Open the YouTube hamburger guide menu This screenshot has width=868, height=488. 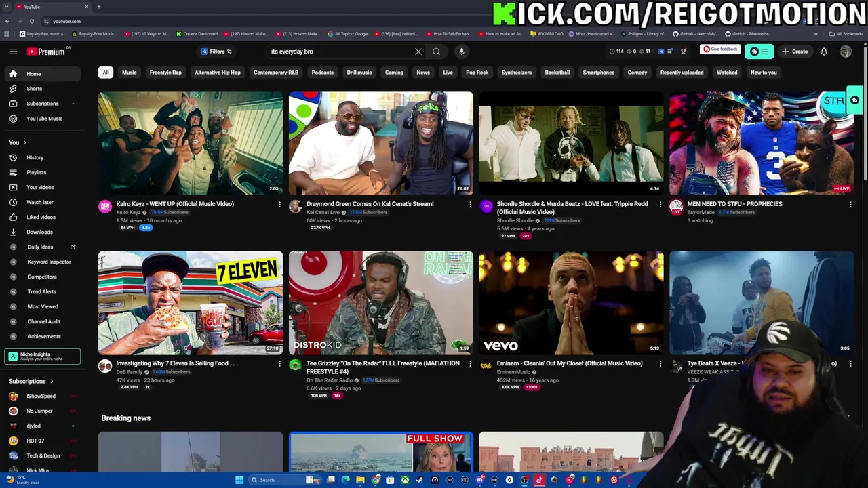pos(13,52)
